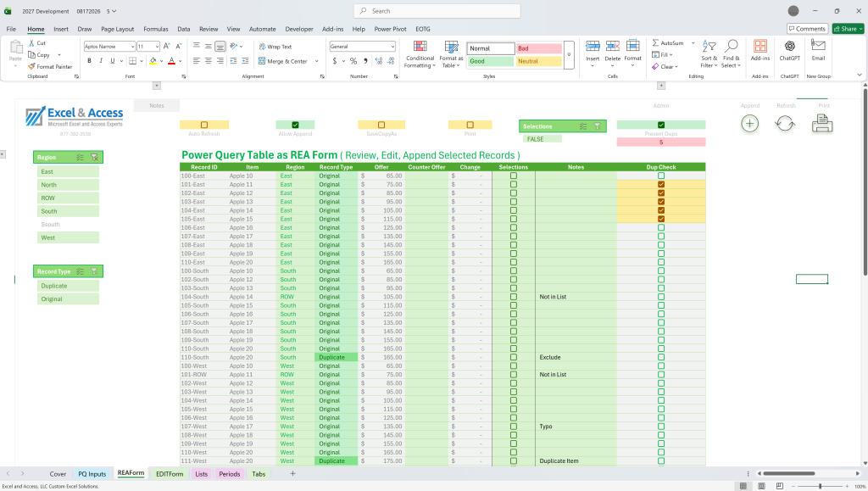Toggle the Auto Refresh checkbox
The width and height of the screenshot is (868, 491).
click(204, 126)
